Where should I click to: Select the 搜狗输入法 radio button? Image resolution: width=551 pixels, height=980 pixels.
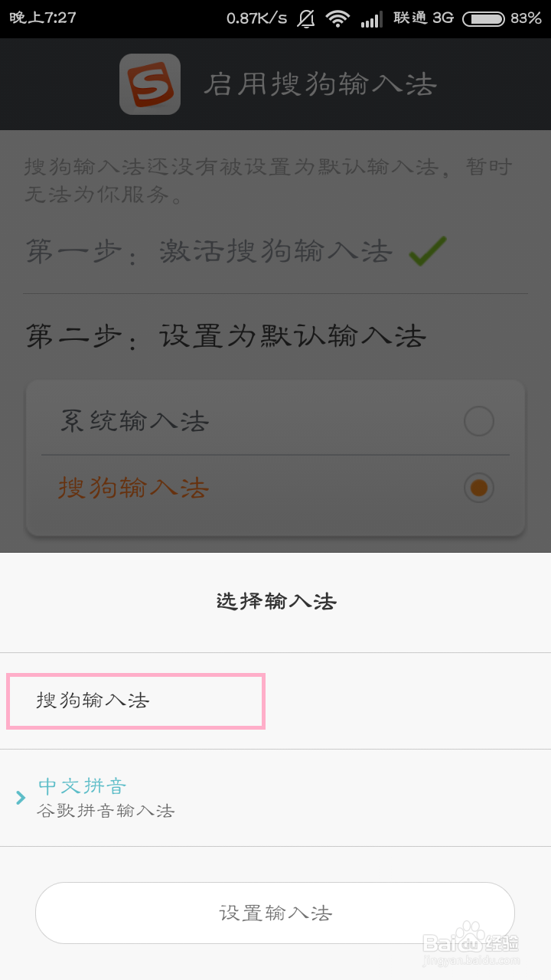478,488
